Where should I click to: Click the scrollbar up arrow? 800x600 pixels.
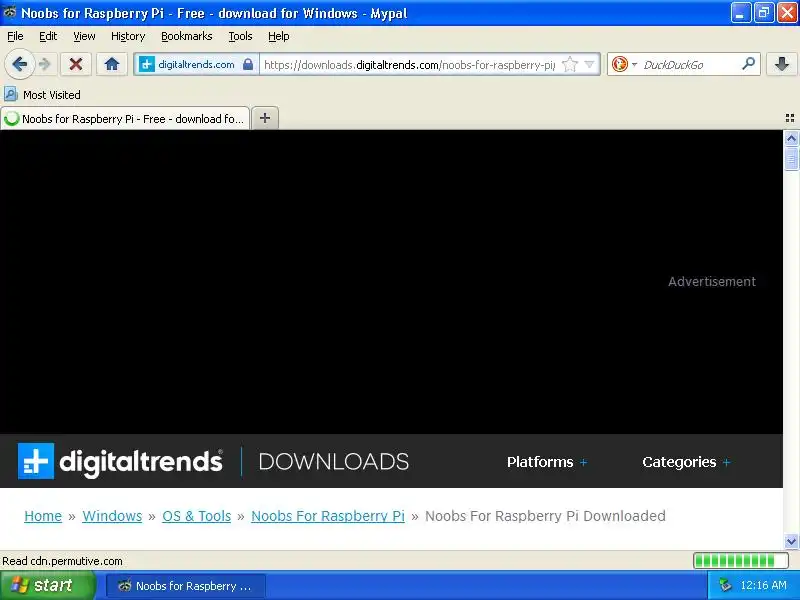pos(791,138)
